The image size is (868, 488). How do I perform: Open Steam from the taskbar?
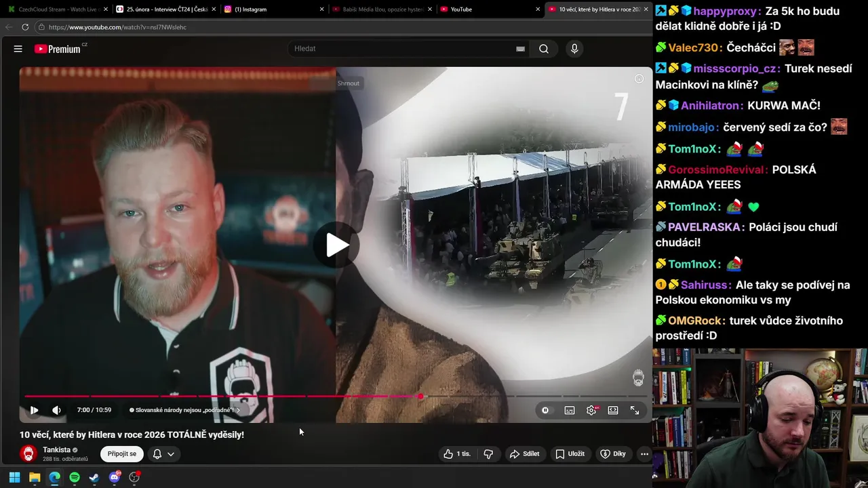(x=94, y=477)
